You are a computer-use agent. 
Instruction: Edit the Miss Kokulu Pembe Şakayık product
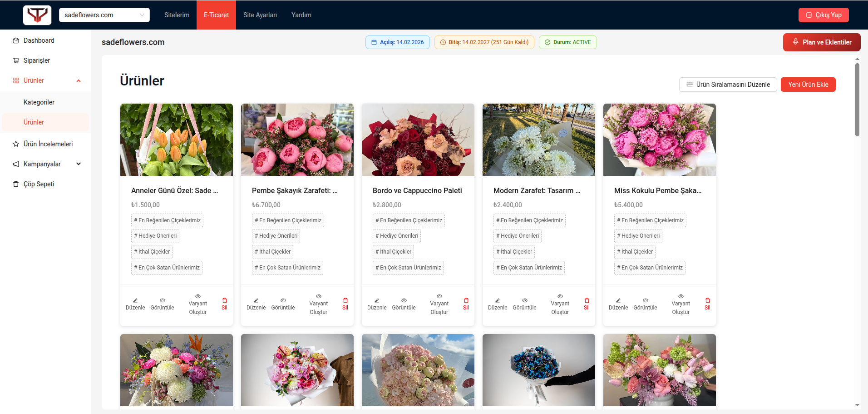[618, 304]
